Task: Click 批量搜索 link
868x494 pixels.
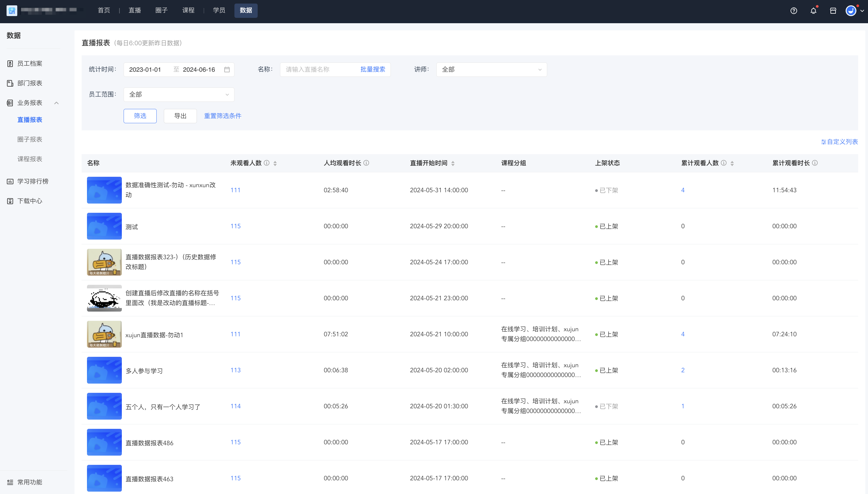Action: click(x=373, y=70)
